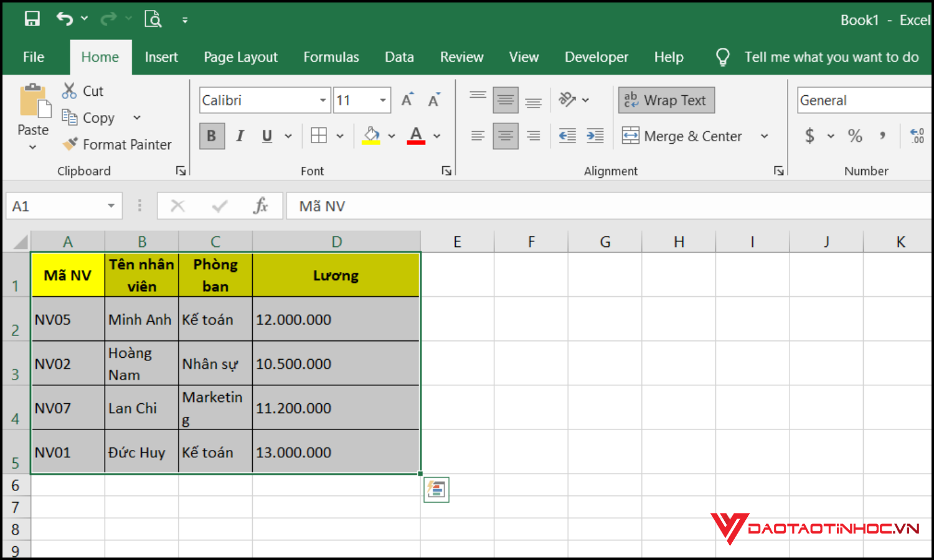
Task: Apply the Accounting Number Format icon
Action: coord(809,136)
